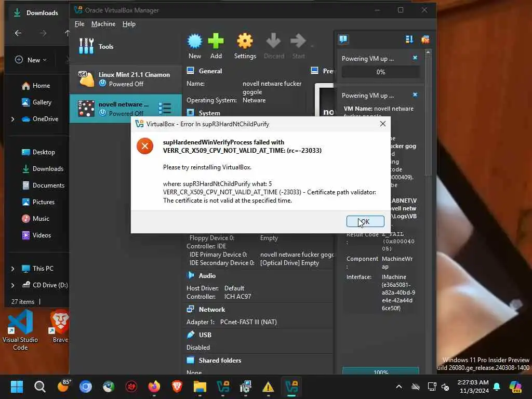
Task: Click the Network section header
Action: 212,310
